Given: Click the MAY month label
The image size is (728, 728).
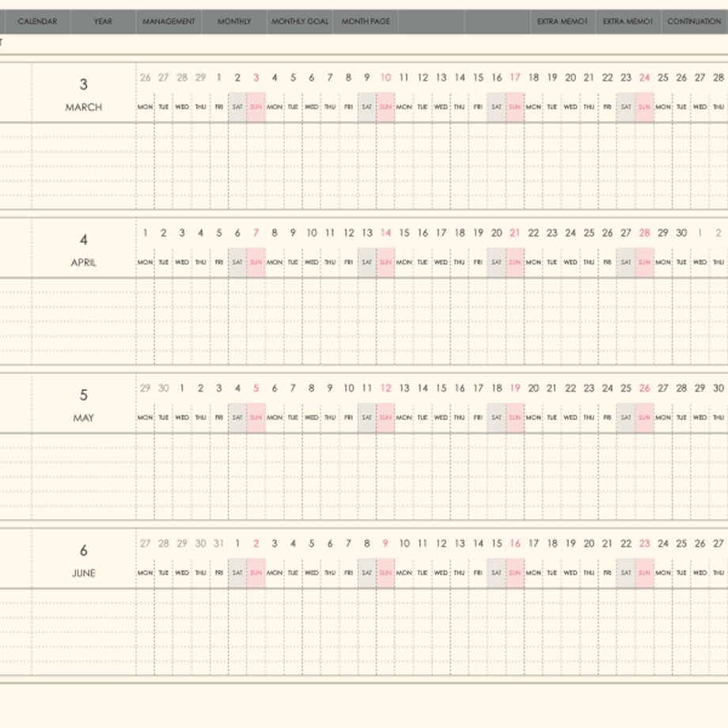Looking at the screenshot, I should click(84, 418).
